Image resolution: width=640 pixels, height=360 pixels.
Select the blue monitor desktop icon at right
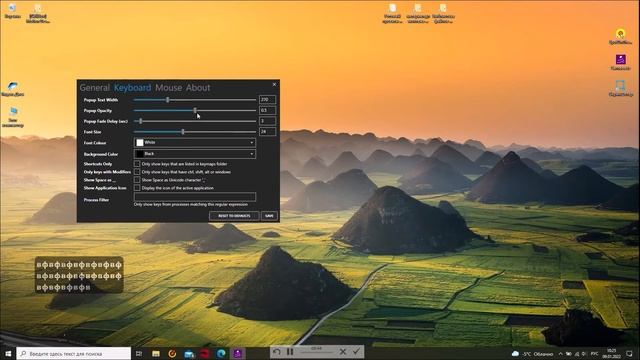coord(620,89)
